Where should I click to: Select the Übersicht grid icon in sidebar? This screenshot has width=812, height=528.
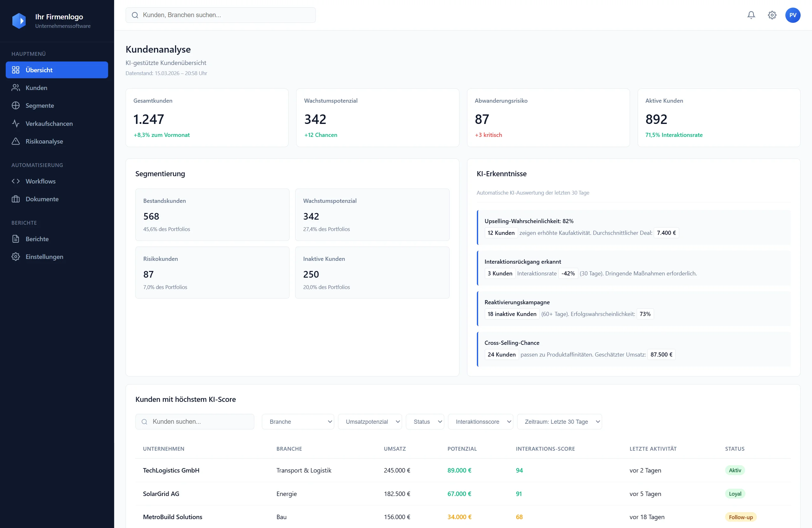(x=16, y=70)
